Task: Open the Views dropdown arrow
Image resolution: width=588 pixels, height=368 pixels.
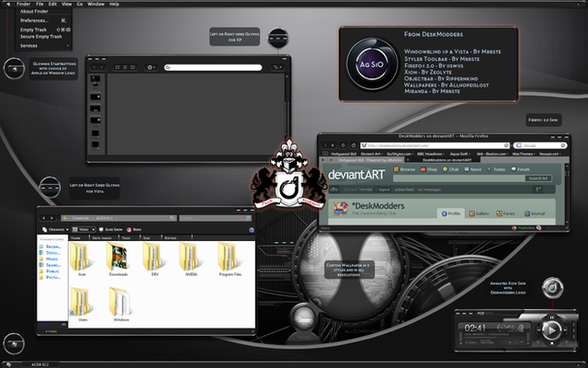Action: point(93,229)
